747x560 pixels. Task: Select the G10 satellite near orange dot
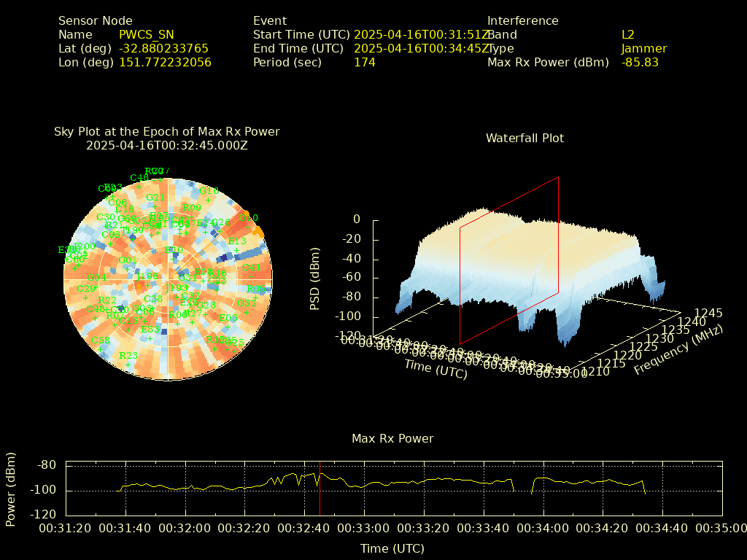pos(249,218)
